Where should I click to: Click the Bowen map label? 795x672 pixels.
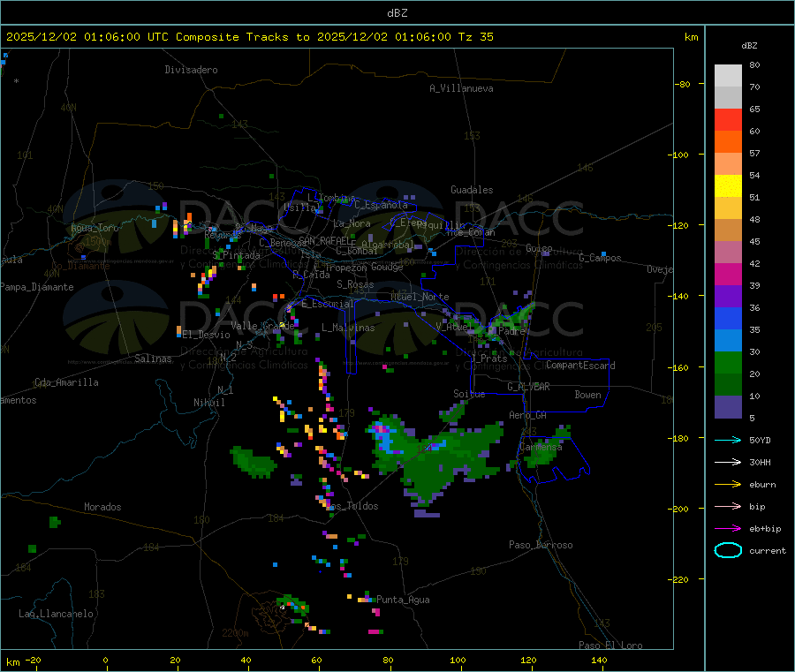[588, 395]
